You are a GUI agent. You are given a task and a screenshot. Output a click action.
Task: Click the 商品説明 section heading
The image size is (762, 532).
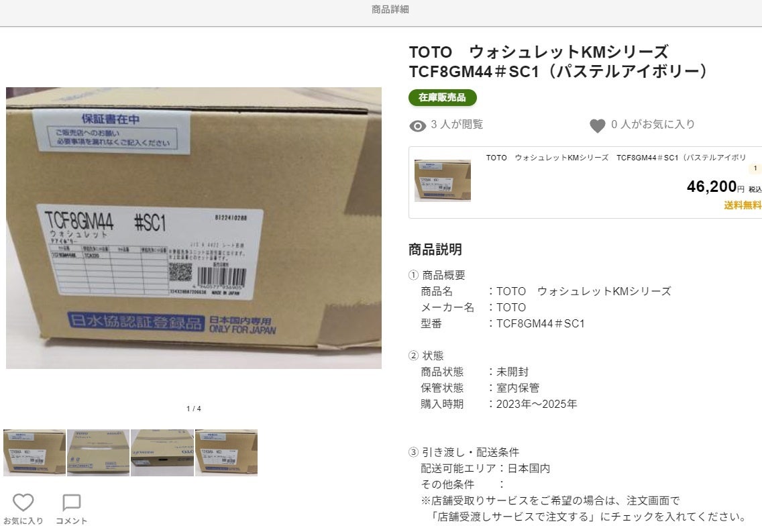coord(435,250)
